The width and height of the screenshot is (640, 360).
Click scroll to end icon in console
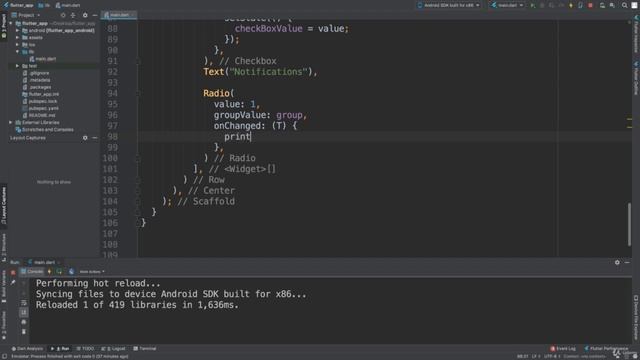pos(24,312)
